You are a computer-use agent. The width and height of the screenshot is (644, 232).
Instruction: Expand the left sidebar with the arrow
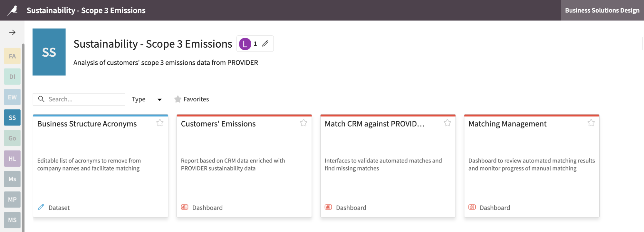point(12,32)
